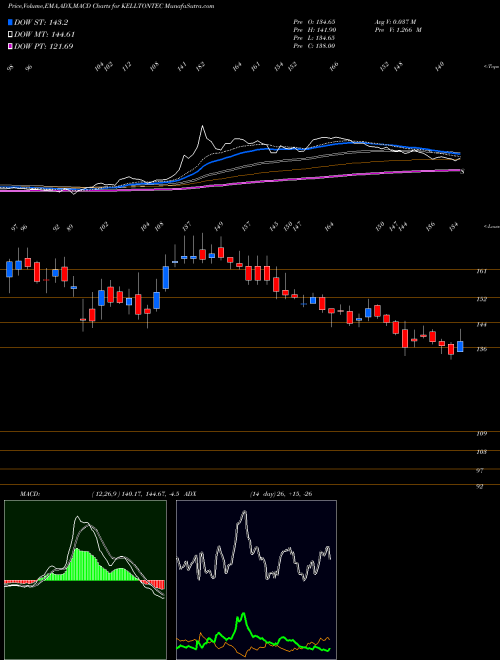This screenshot has width=500, height=660.
Task: Click the 152 price axis label at right edge
Action: tap(481, 299)
